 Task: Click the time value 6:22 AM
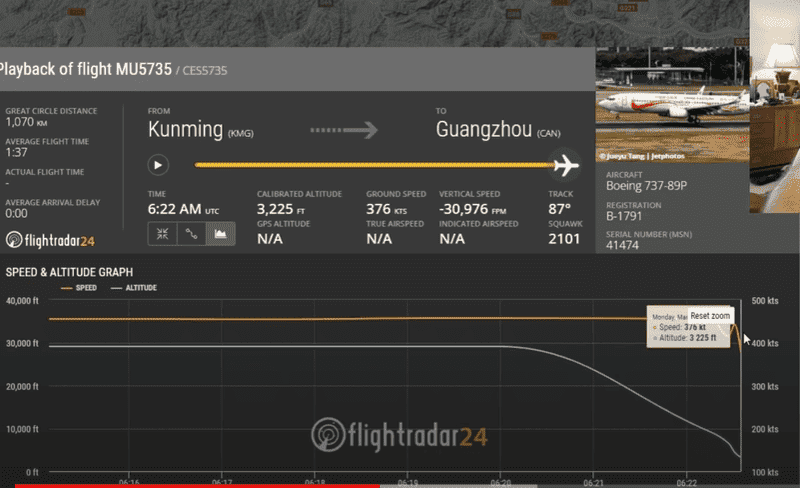tap(174, 209)
